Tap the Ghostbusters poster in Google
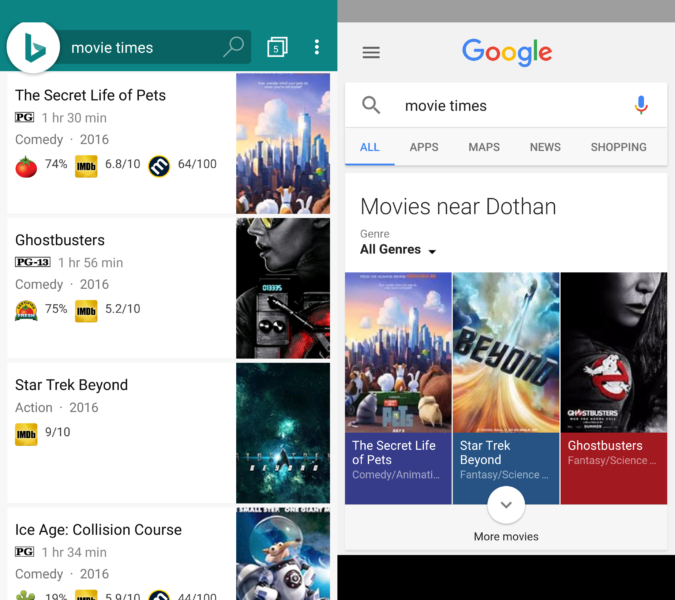Viewport: 675px width, 600px height. point(614,353)
